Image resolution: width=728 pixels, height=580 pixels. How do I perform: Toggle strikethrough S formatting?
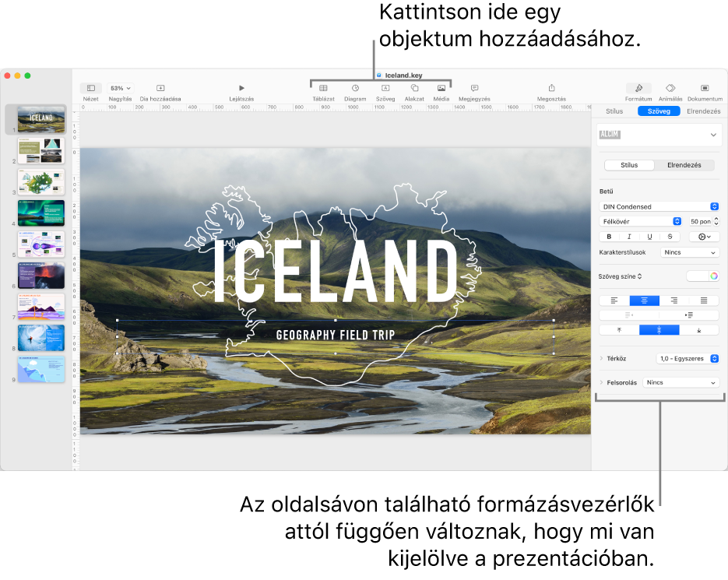pyautogui.click(x=670, y=237)
